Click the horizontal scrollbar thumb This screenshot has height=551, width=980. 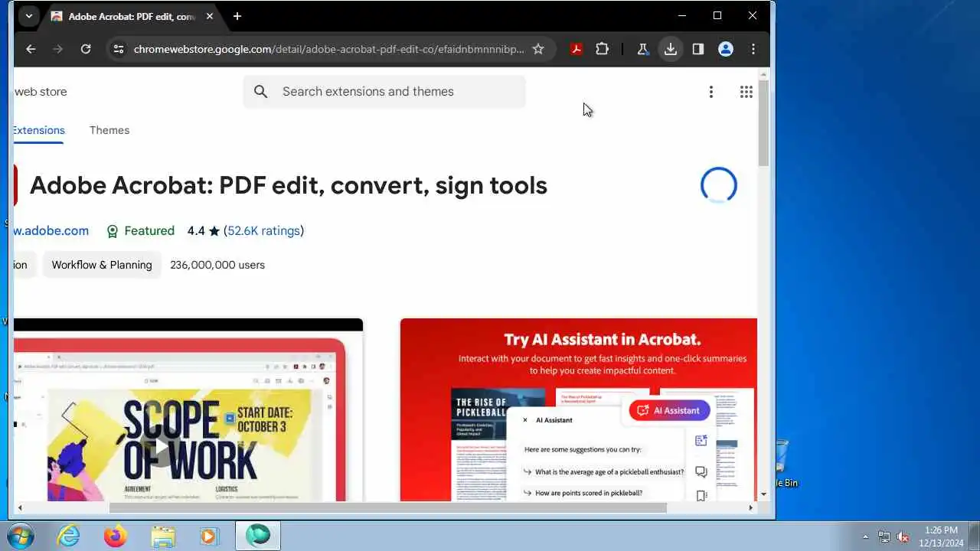388,507
